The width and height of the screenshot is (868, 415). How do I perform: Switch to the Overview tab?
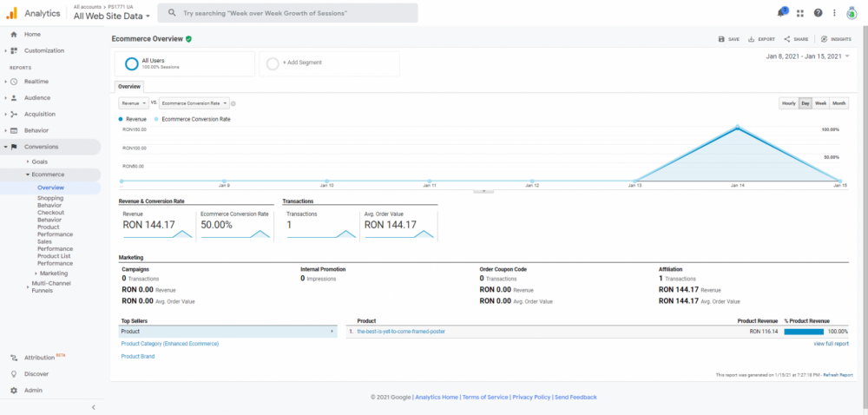click(x=129, y=87)
